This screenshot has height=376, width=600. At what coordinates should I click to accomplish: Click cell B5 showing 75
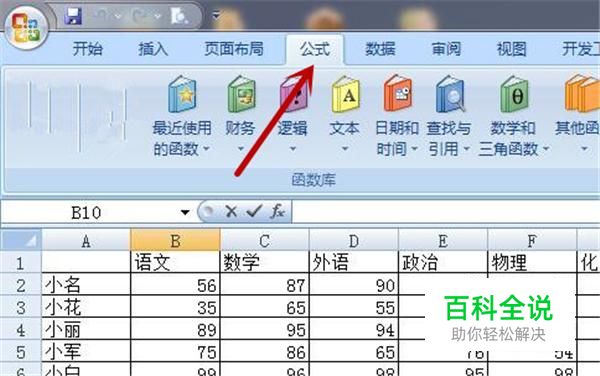(175, 351)
